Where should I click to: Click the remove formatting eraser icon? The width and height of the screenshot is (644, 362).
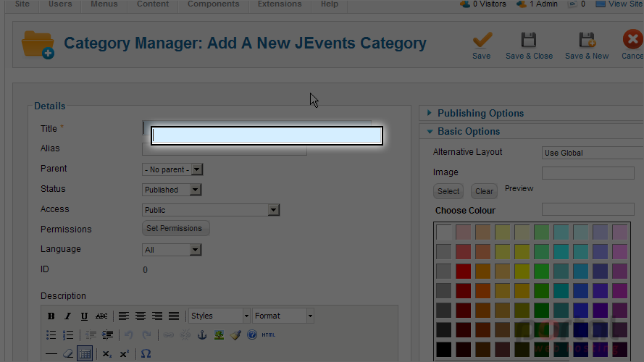68,354
